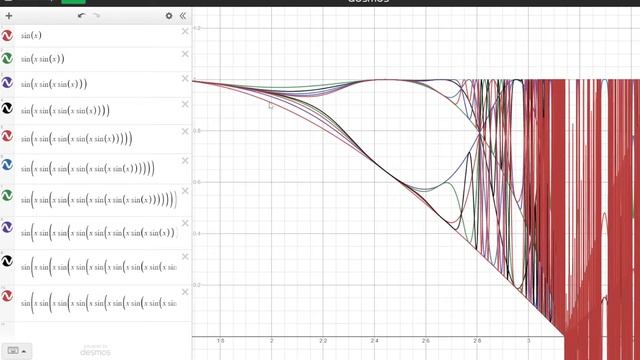Open the on-screen keypad toggle
Viewport: 640px width, 360px height.
point(16,351)
